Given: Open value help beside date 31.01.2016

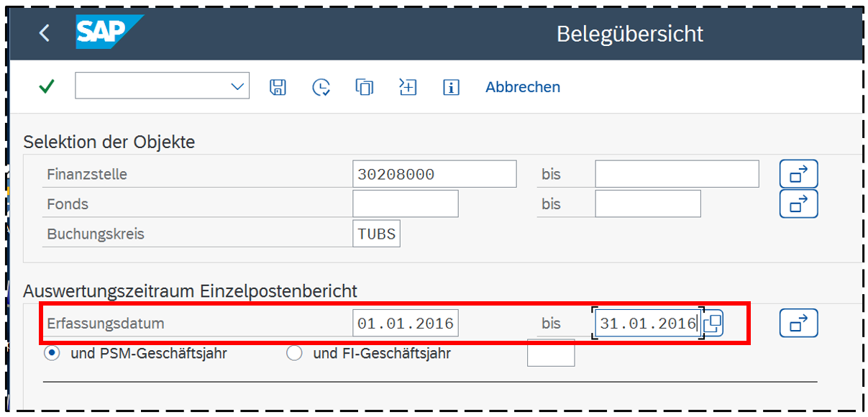Looking at the screenshot, I should tap(713, 324).
